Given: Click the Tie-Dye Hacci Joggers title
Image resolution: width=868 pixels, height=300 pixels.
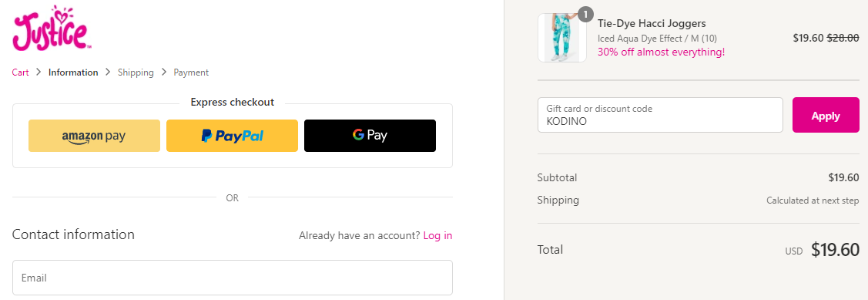Looking at the screenshot, I should tap(652, 24).
